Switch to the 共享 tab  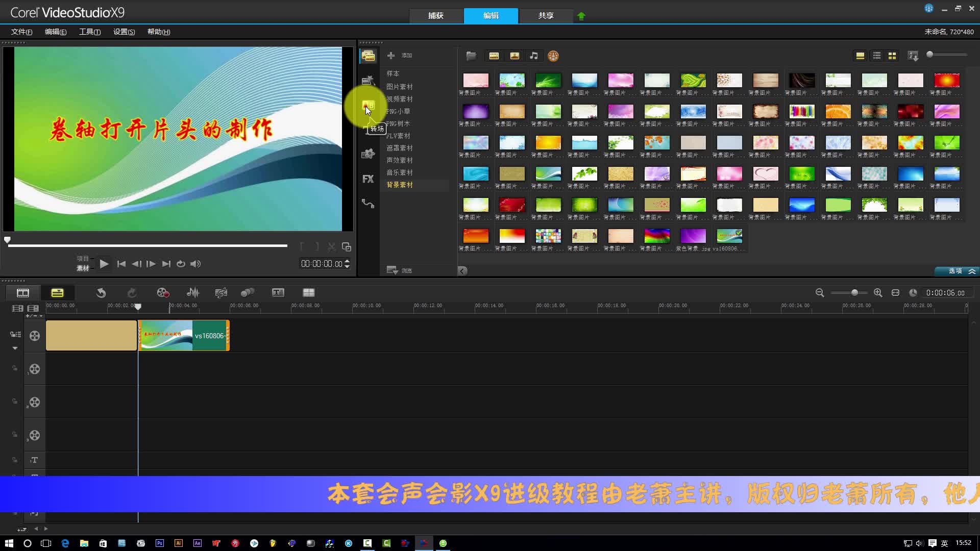coord(546,16)
